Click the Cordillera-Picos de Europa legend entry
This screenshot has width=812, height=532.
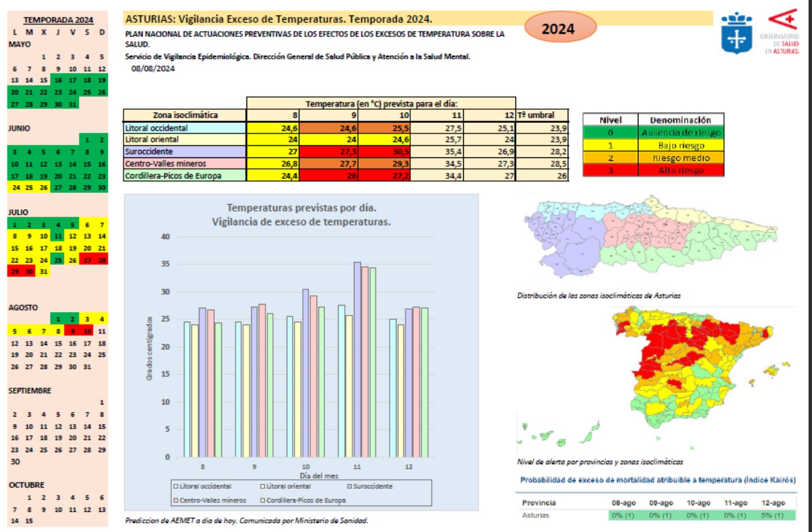[306, 500]
